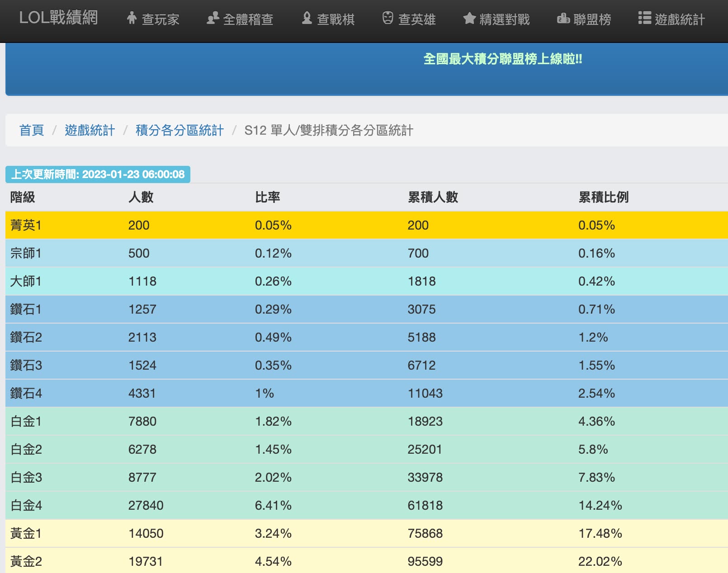728x573 pixels.
Task: Select the 白金1 tier cell
Action: [26, 421]
